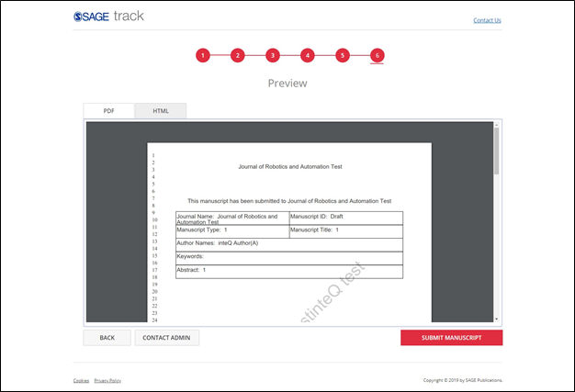Viewport: 575px width, 392px height.
Task: Click 'Manuscript ID: Draft' table cell
Action: 346,218
